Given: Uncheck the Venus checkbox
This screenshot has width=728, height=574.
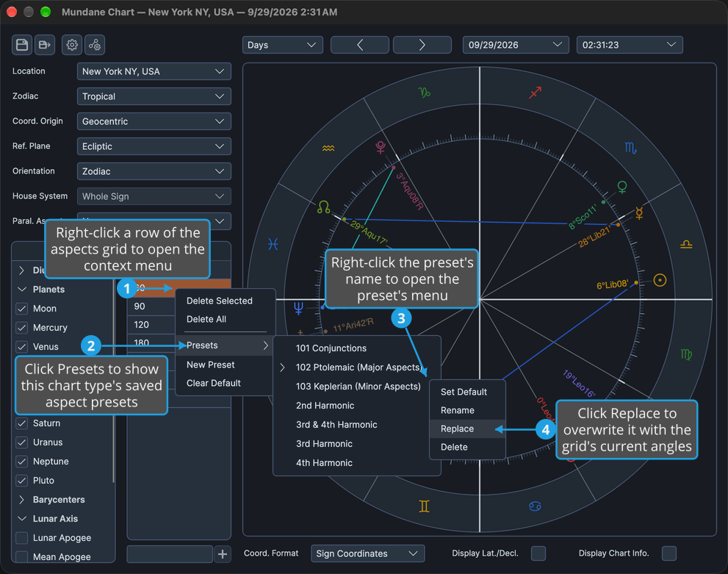Looking at the screenshot, I should tap(22, 347).
